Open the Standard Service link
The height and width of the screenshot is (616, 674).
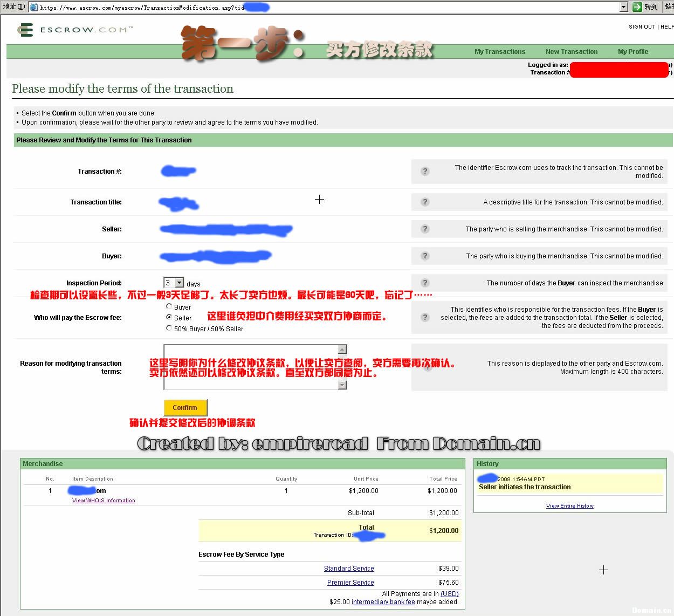tap(349, 569)
